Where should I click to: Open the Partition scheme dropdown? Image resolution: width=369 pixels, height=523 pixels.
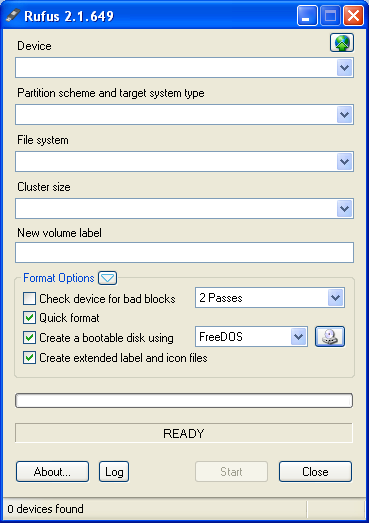[x=184, y=115]
